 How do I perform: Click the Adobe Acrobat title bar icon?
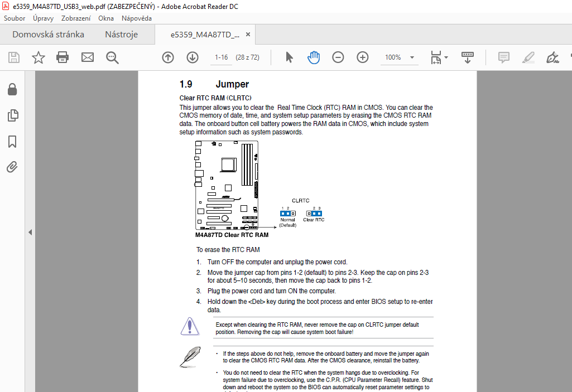(x=6, y=6)
